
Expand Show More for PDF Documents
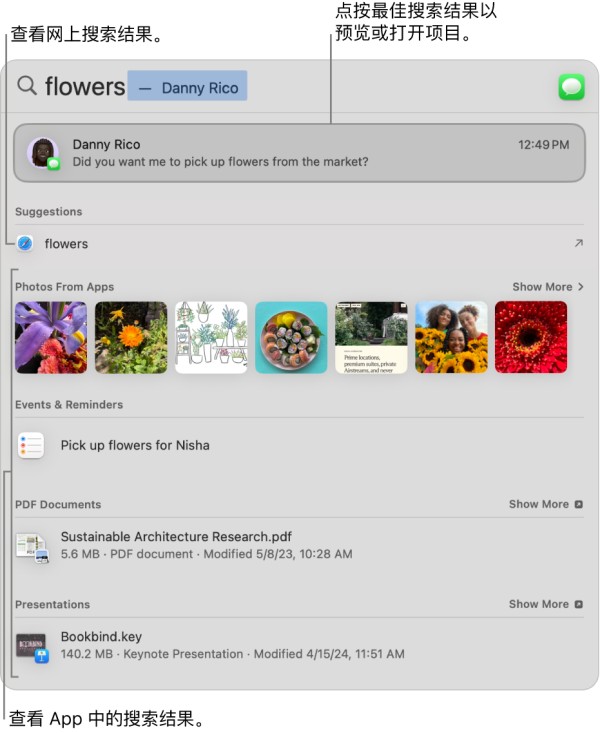(x=546, y=504)
